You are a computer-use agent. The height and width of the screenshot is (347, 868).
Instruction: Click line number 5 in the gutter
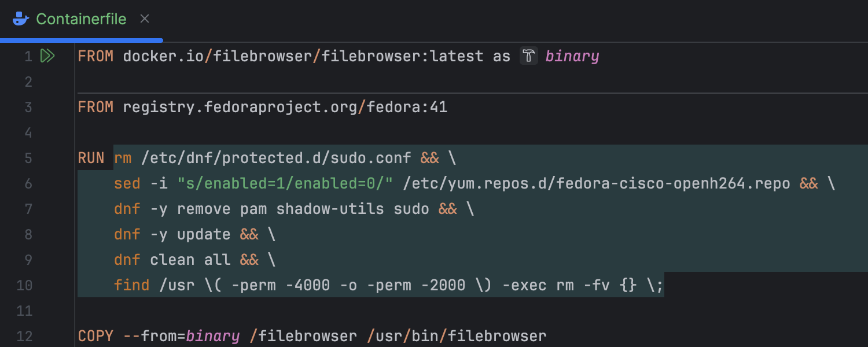(x=28, y=158)
